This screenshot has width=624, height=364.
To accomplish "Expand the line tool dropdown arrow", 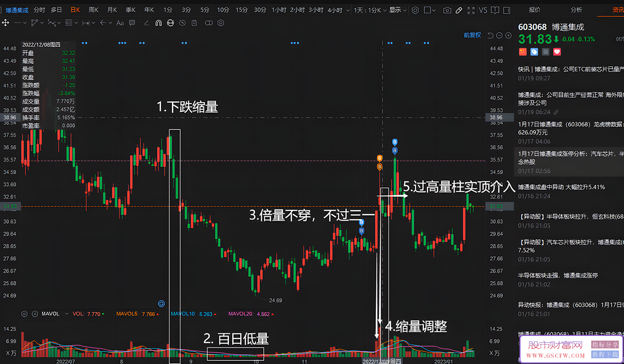I will pyautogui.click(x=24, y=22).
